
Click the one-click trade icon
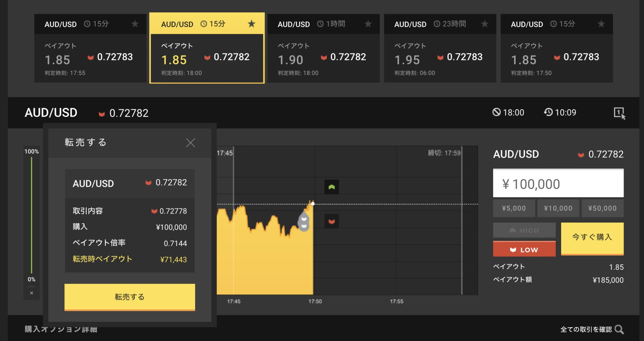619,113
